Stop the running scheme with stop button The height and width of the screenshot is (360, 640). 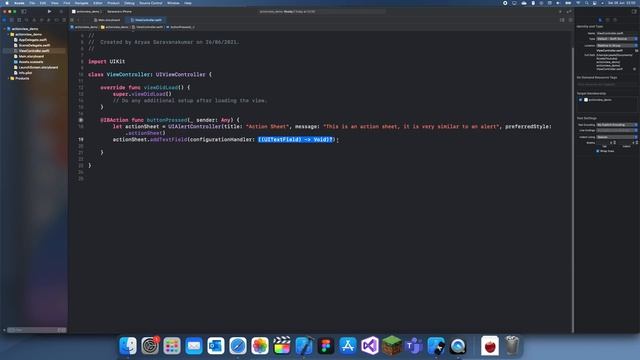61,11
